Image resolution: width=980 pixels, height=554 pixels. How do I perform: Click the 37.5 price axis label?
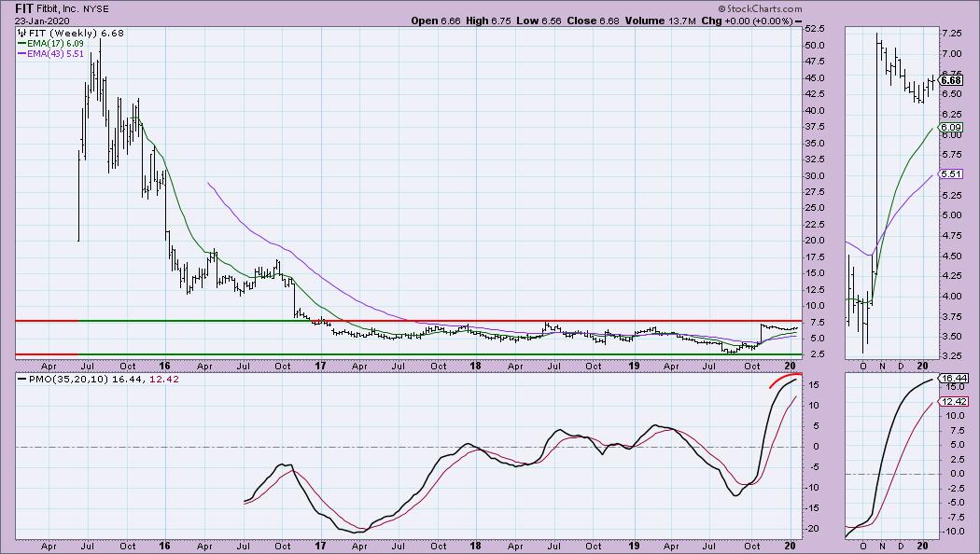[815, 127]
